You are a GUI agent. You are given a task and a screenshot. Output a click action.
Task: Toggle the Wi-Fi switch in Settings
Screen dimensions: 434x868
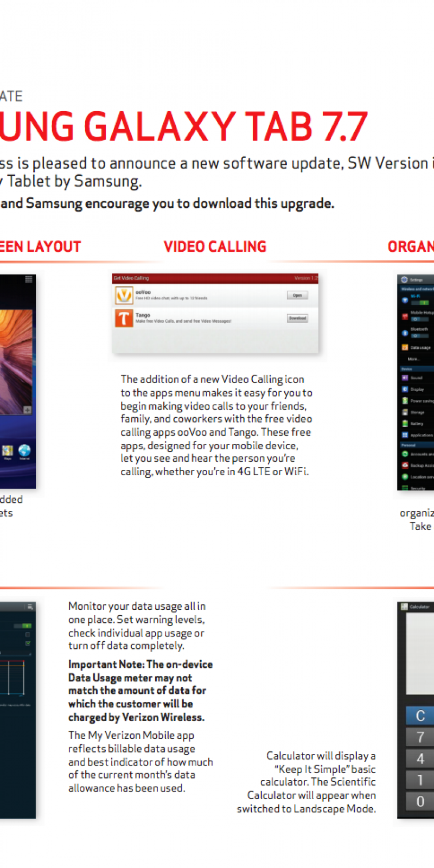click(419, 302)
